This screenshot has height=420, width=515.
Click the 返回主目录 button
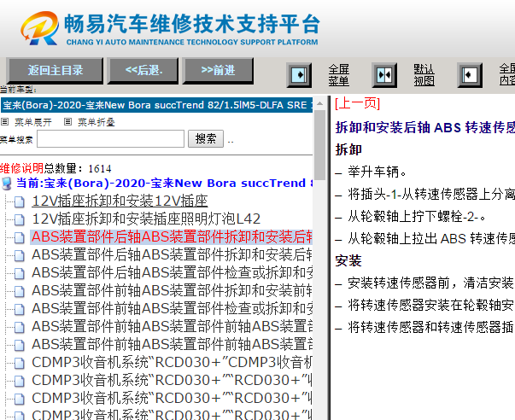pos(56,70)
